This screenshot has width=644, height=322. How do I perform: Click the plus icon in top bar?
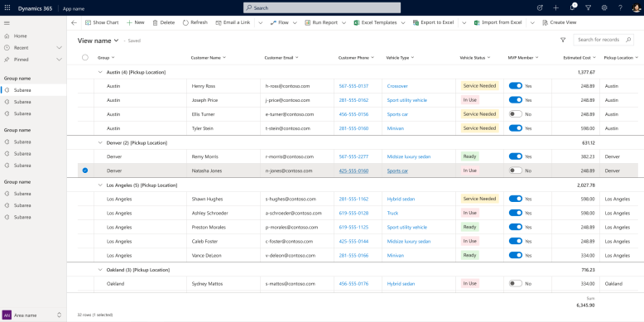pyautogui.click(x=555, y=7)
